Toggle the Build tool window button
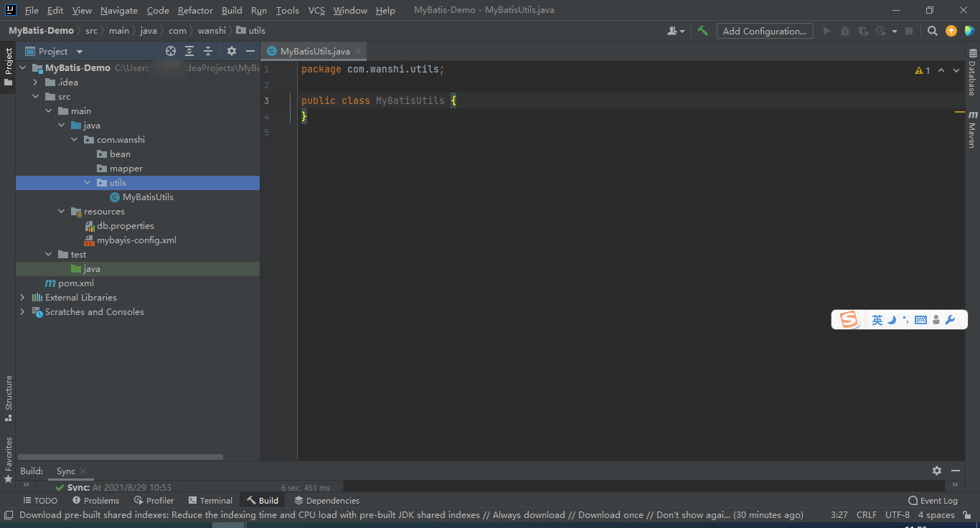Screen dimensions: 980x528 click(262, 501)
